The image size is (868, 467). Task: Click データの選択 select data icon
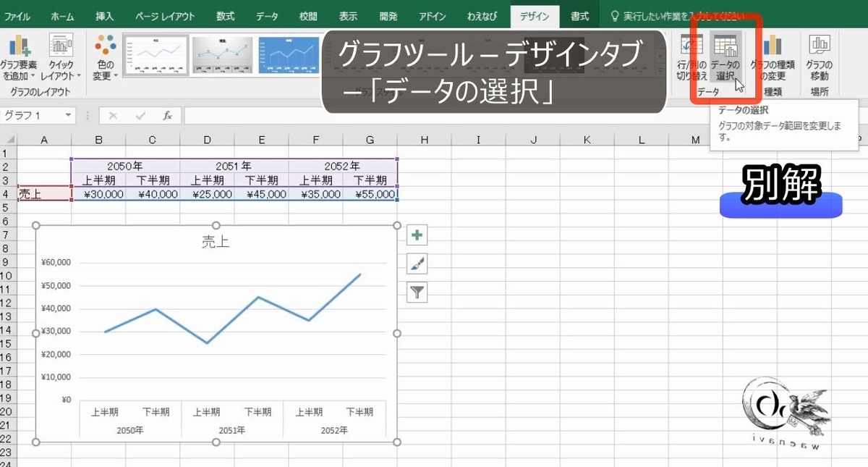pyautogui.click(x=725, y=58)
